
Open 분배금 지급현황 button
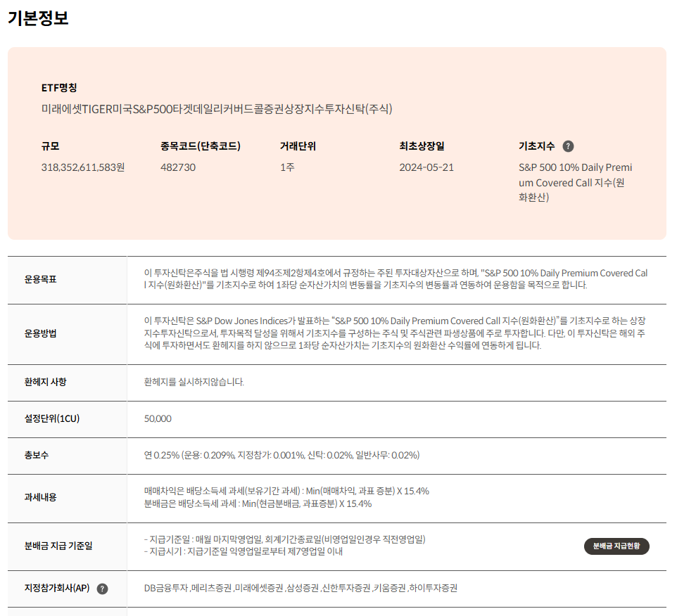616,546
